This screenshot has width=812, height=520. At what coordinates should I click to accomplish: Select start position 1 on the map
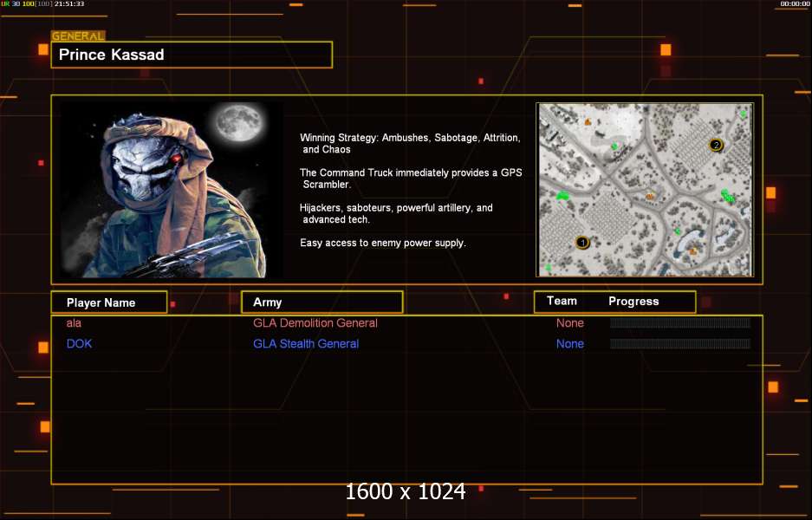tap(582, 242)
